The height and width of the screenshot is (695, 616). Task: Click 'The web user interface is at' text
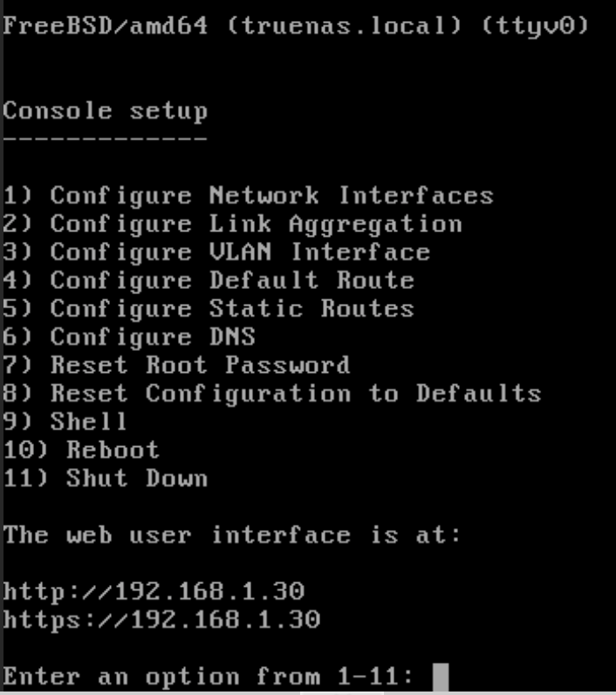point(232,534)
